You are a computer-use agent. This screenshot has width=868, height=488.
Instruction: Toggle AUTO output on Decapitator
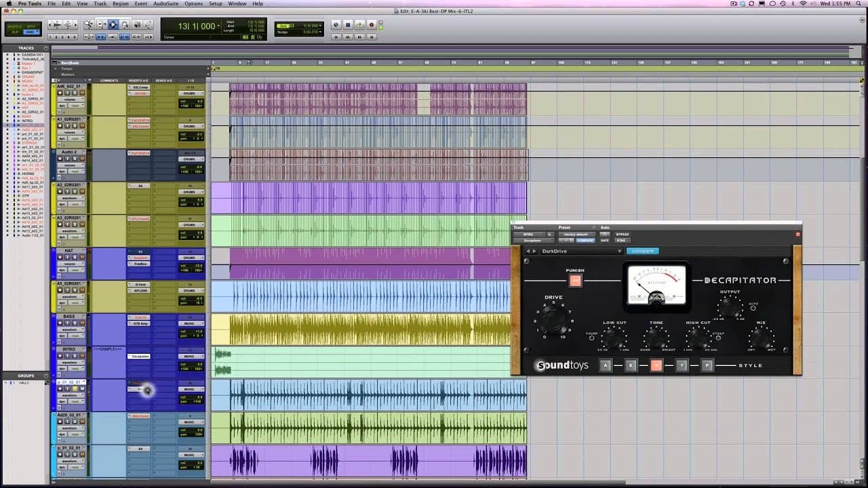tap(753, 308)
